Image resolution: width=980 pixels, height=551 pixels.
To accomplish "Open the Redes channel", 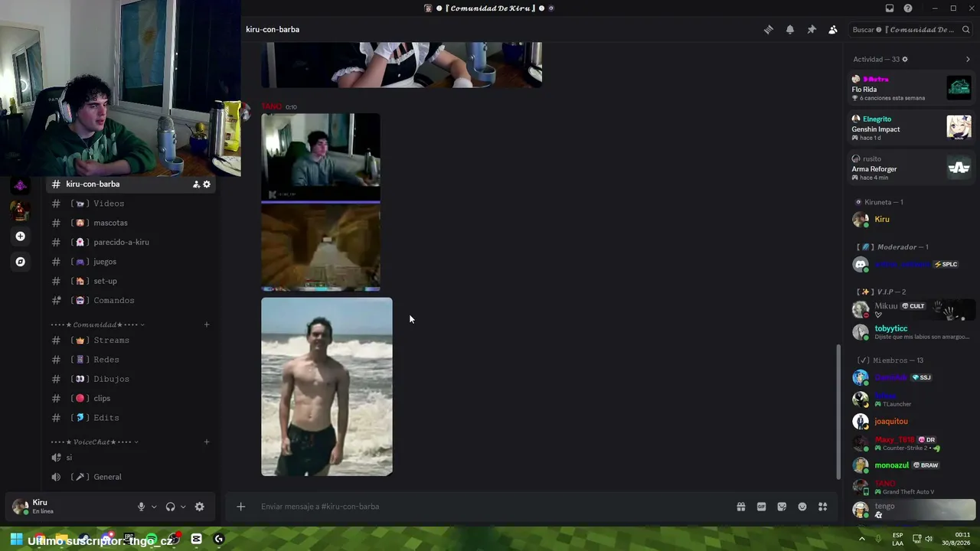I will coord(130,360).
